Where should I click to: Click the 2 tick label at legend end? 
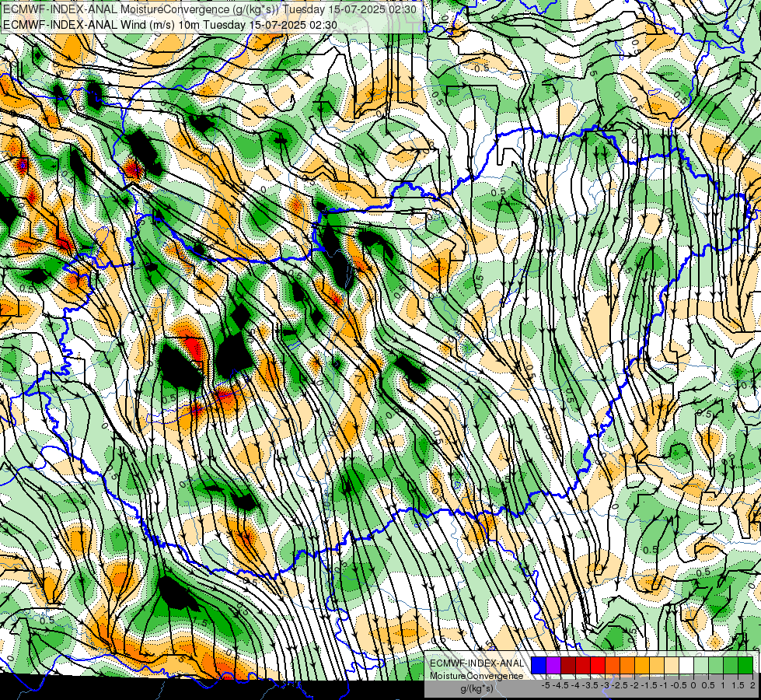coord(752,685)
